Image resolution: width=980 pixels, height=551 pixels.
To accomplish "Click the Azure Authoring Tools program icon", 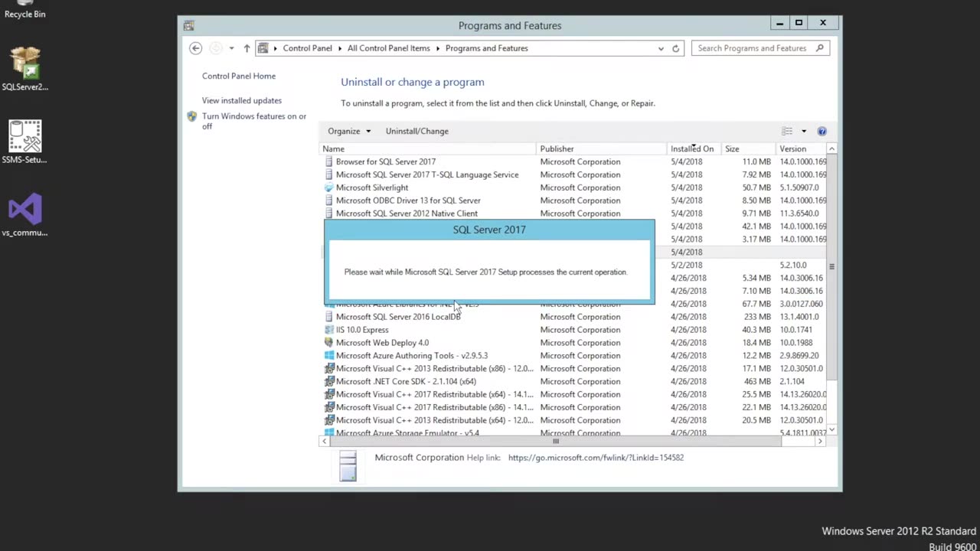I will pyautogui.click(x=328, y=356).
